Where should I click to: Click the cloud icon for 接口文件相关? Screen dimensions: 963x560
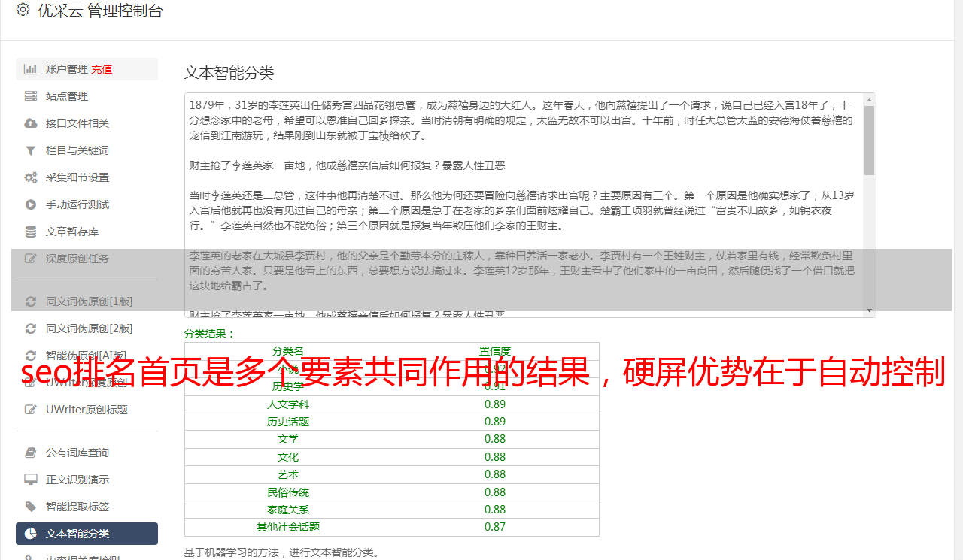[31, 123]
